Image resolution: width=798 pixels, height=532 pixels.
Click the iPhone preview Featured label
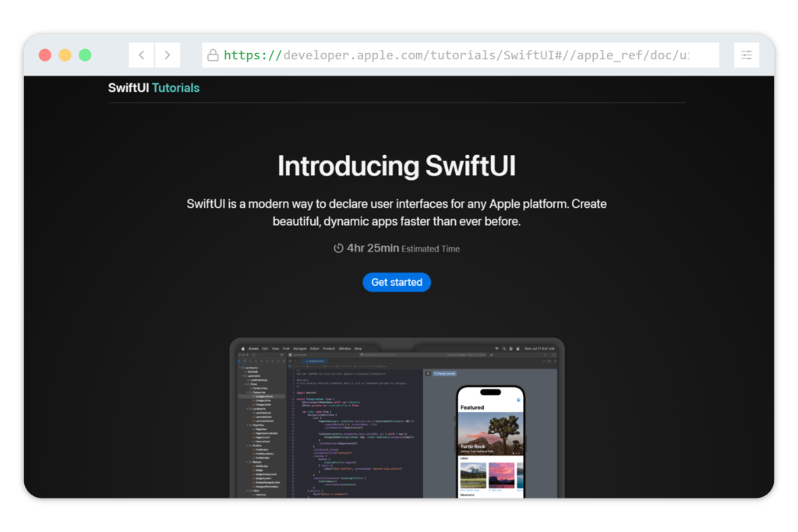[x=472, y=407]
